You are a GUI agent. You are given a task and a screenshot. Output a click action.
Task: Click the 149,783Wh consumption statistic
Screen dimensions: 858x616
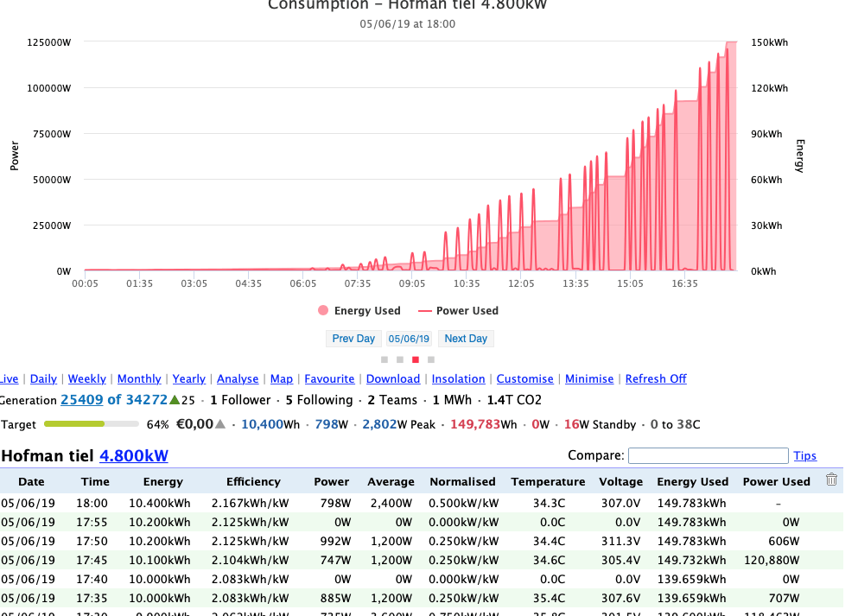(483, 424)
